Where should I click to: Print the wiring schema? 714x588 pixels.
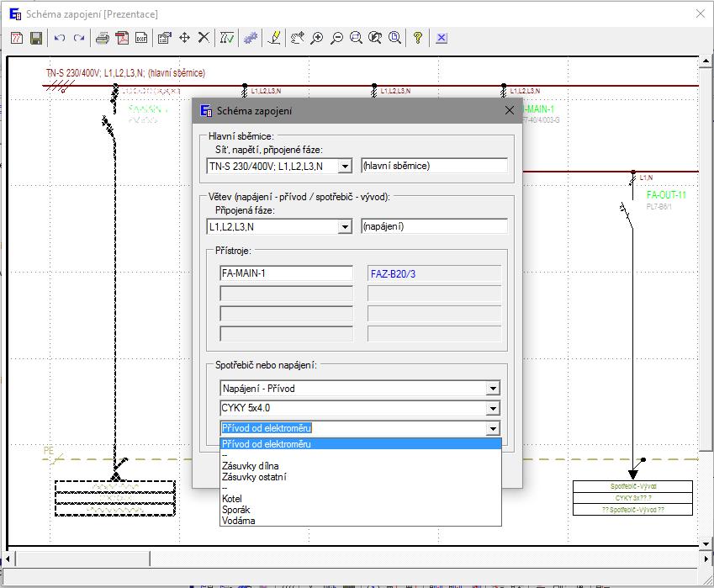pos(103,38)
